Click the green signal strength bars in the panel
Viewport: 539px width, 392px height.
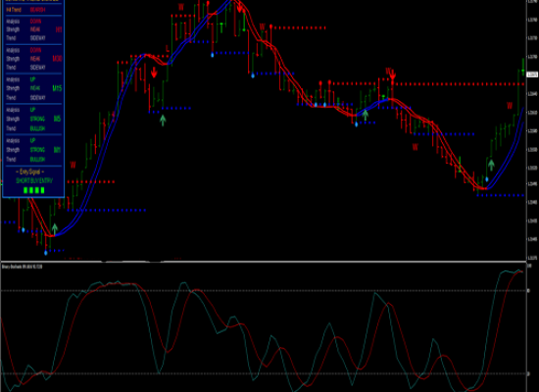(x=34, y=190)
